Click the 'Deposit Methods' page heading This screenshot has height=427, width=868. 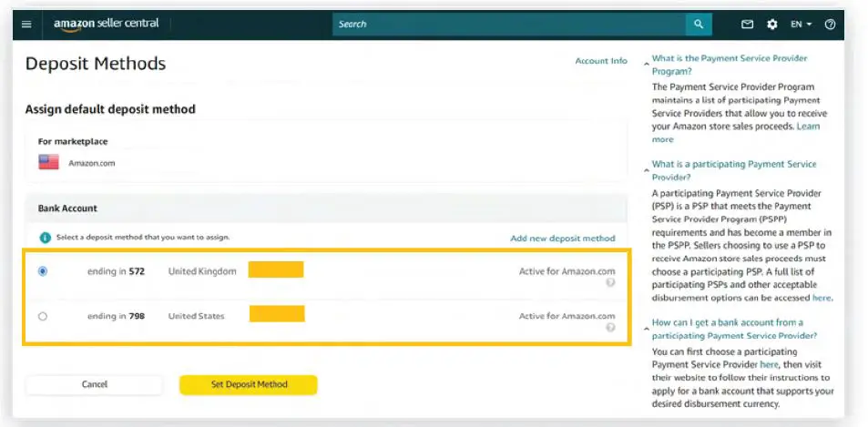96,63
